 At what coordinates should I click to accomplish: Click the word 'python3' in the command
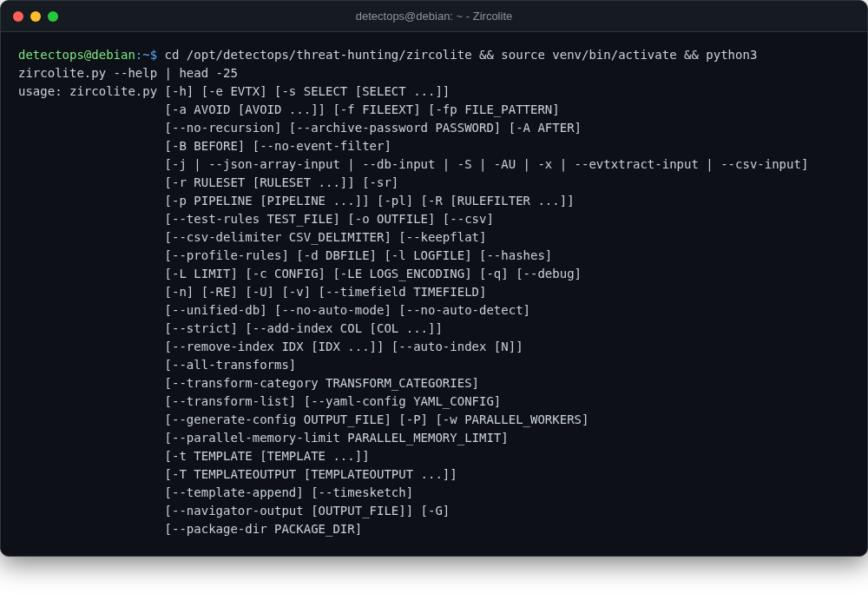point(731,55)
